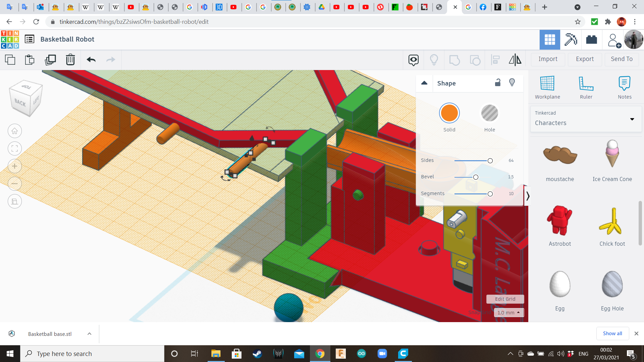Collapse the Shape panel
644x362 pixels.
click(x=424, y=83)
